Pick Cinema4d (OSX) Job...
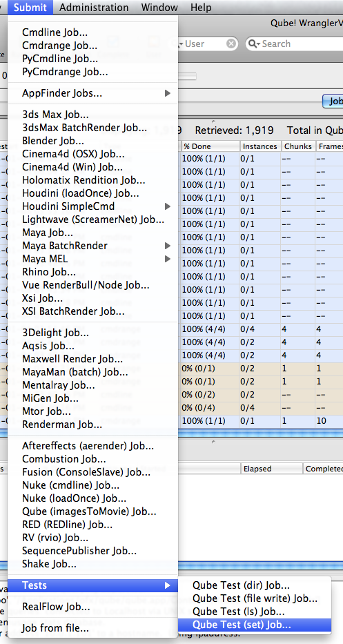 [x=93, y=155]
